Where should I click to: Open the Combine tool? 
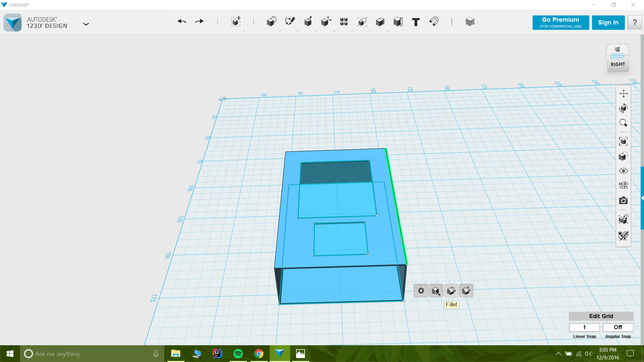click(380, 22)
